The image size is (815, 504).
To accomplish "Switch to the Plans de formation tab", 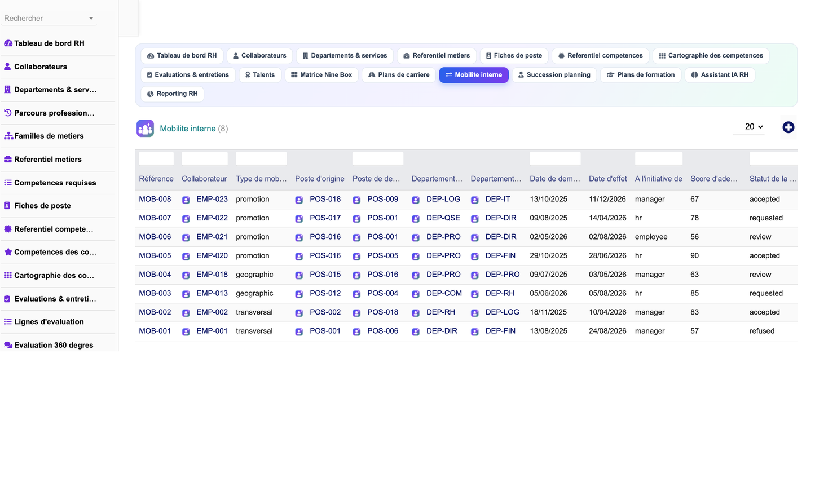I will pyautogui.click(x=641, y=75).
